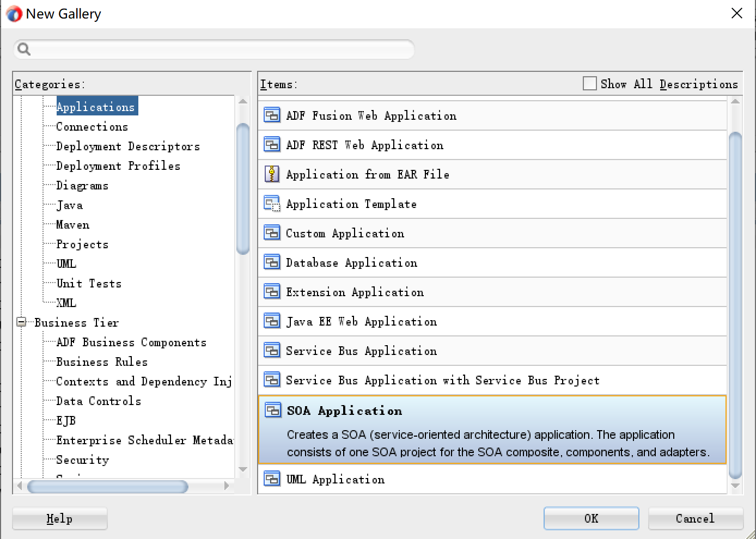This screenshot has width=756, height=539.
Task: Close the New Gallery dialog
Action: [x=737, y=13]
